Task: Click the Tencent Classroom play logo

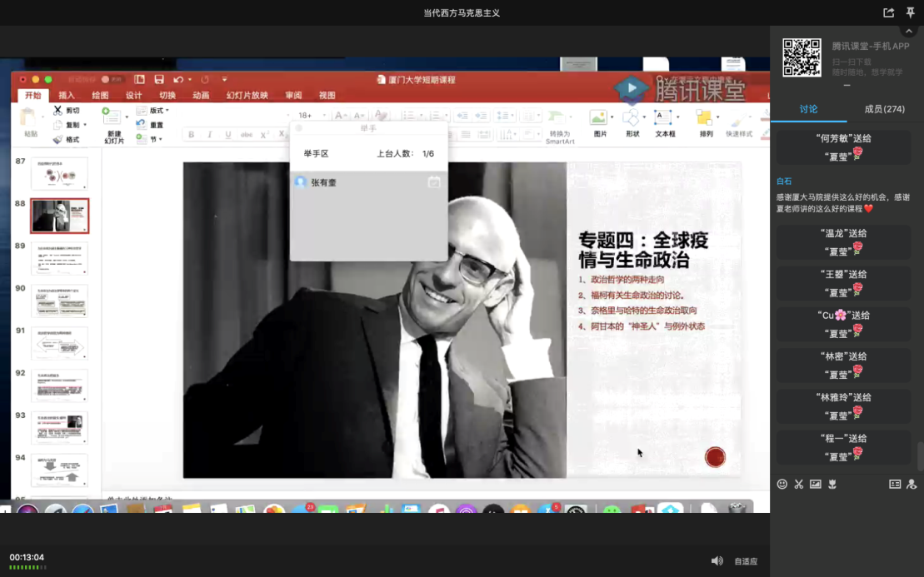Action: (631, 88)
